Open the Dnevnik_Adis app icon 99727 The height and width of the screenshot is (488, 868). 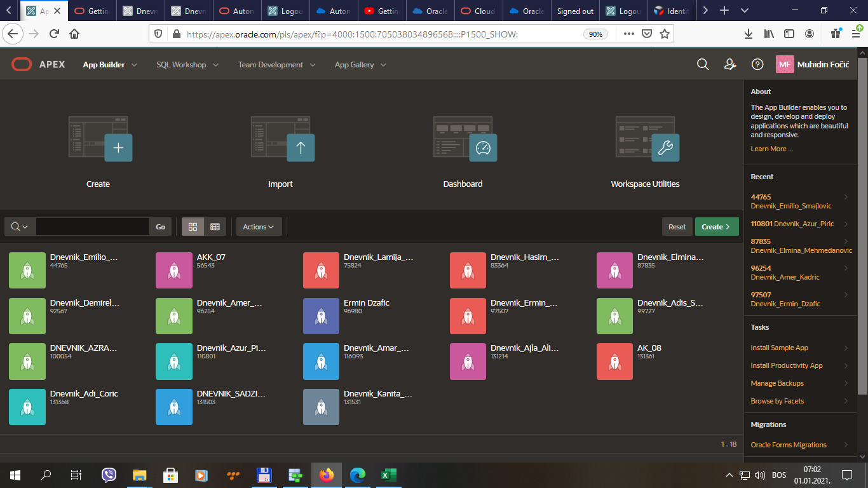click(615, 316)
